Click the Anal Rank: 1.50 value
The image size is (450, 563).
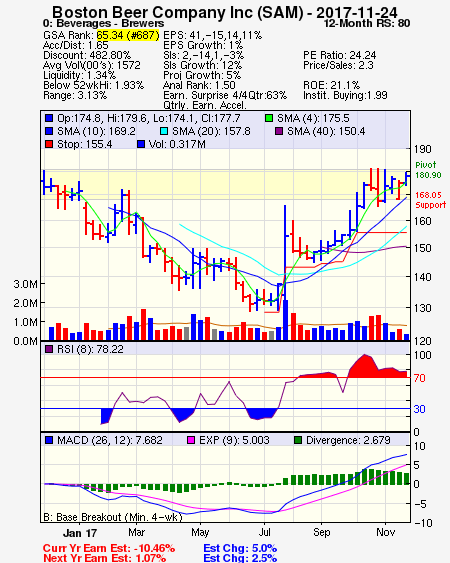[199, 85]
